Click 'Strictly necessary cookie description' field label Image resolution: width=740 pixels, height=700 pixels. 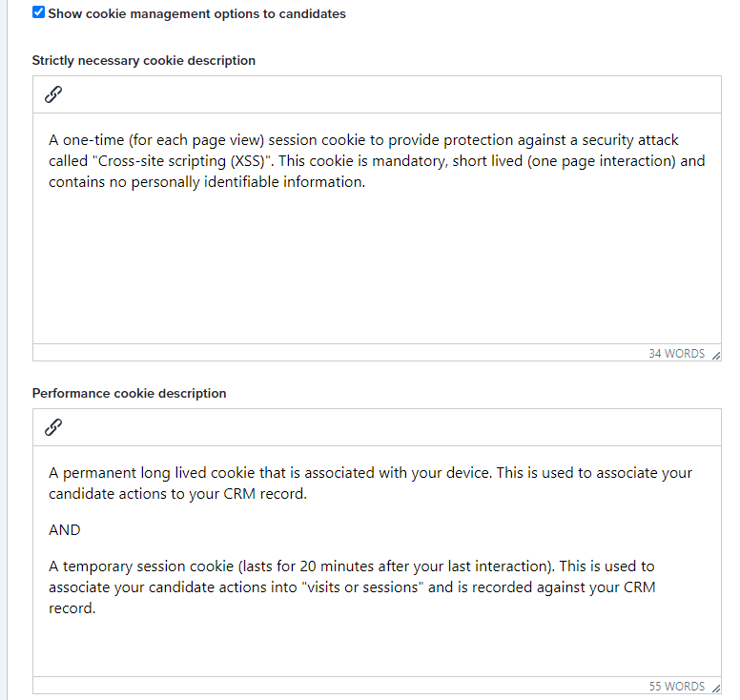(143, 60)
